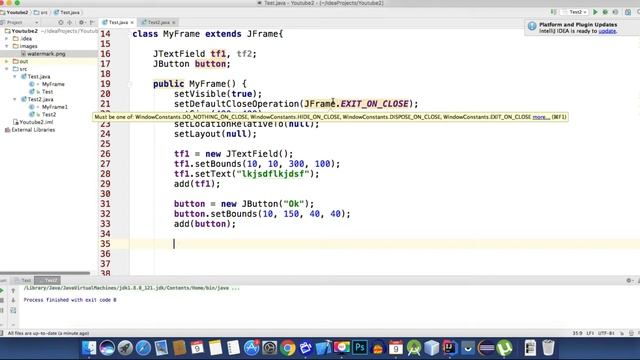
Task: Open Photoshop from the Dock
Action: click(x=360, y=348)
